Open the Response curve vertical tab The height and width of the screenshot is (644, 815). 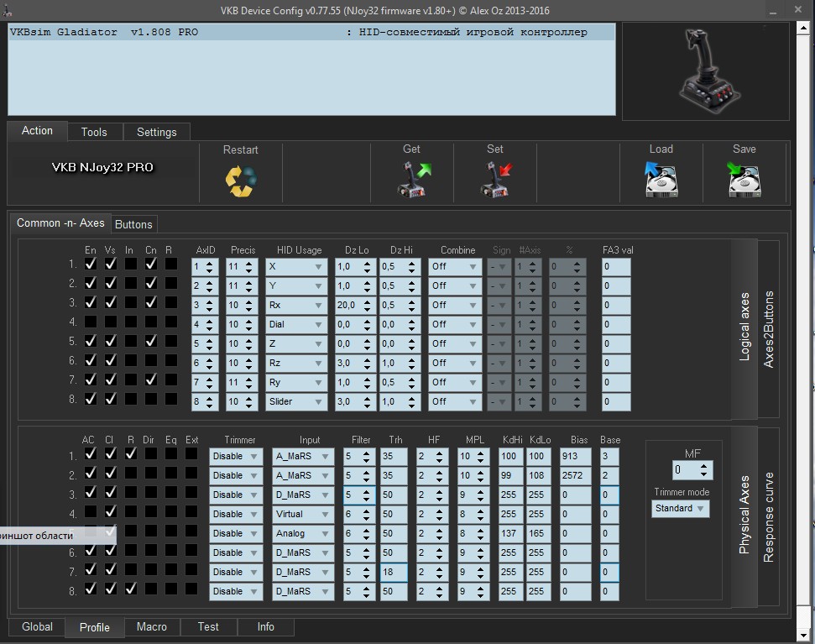(768, 517)
